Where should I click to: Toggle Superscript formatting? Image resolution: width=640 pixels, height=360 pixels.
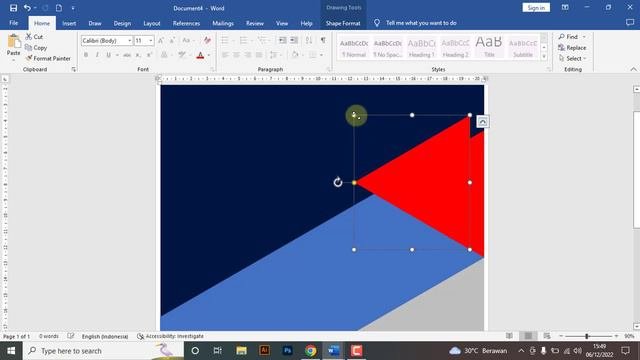[149, 55]
